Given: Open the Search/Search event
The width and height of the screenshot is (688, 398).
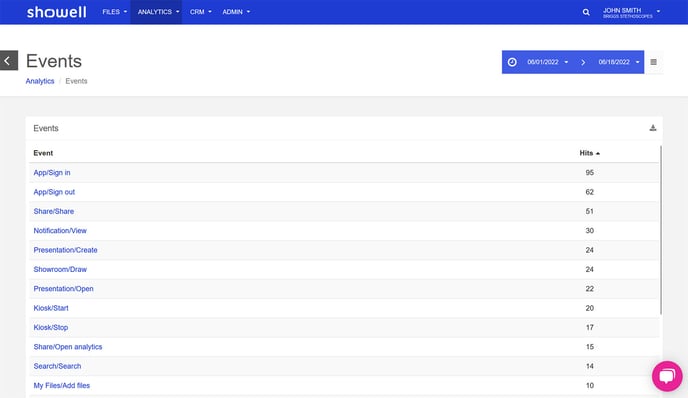Looking at the screenshot, I should [x=57, y=366].
